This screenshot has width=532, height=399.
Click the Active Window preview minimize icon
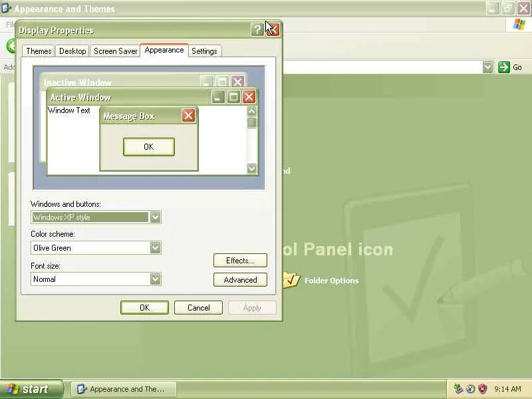point(218,97)
